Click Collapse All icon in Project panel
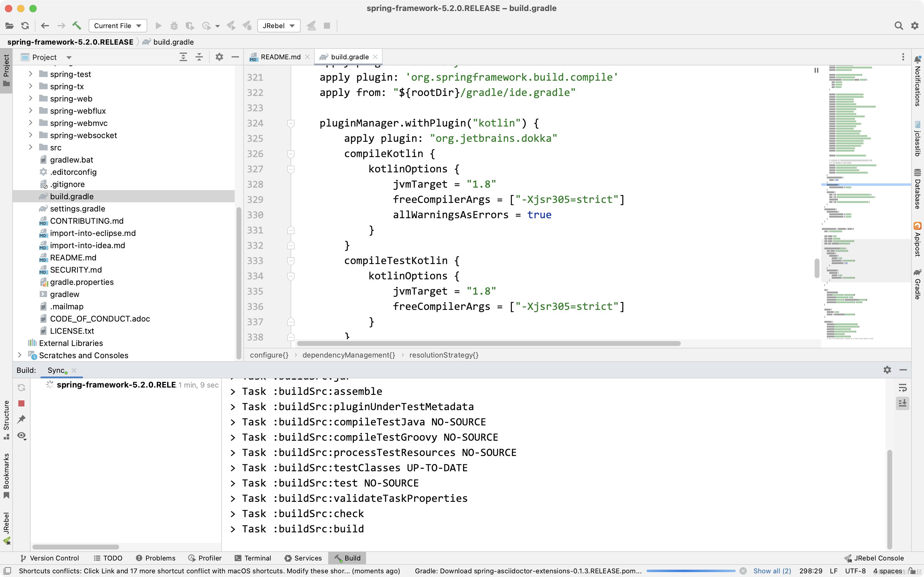The width and height of the screenshot is (924, 577). click(x=199, y=57)
